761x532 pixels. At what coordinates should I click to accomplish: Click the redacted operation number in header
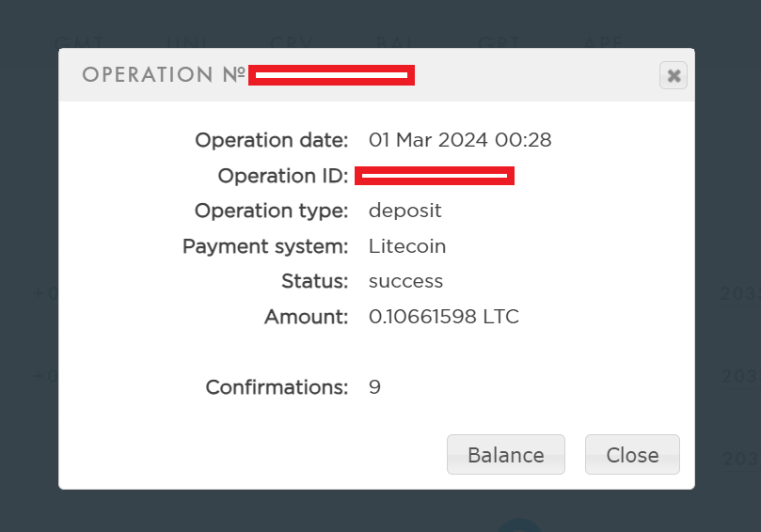[331, 75]
